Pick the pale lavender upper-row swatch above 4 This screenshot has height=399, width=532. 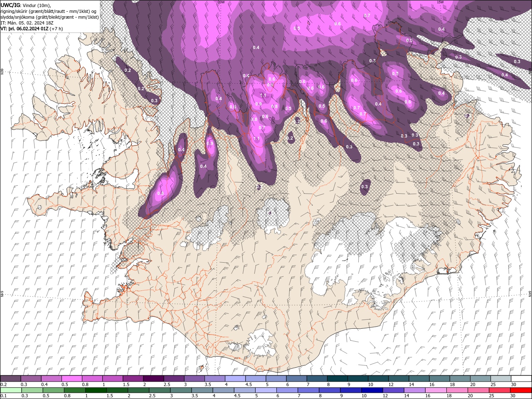[x=235, y=379]
